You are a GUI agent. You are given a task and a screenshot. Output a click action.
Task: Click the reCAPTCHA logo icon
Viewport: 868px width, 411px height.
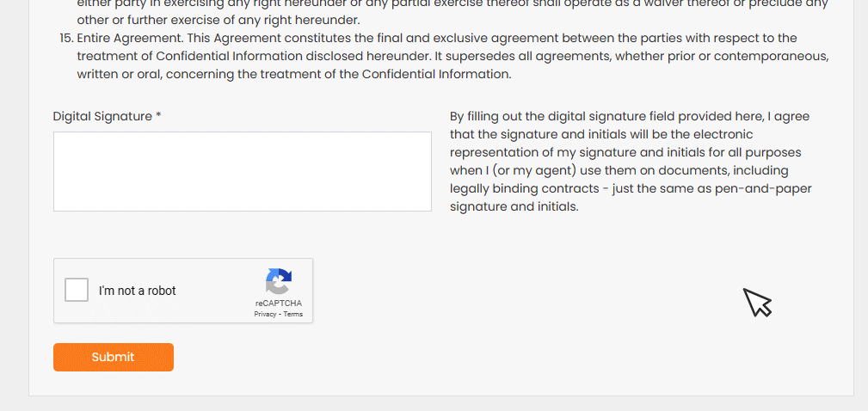click(x=279, y=281)
